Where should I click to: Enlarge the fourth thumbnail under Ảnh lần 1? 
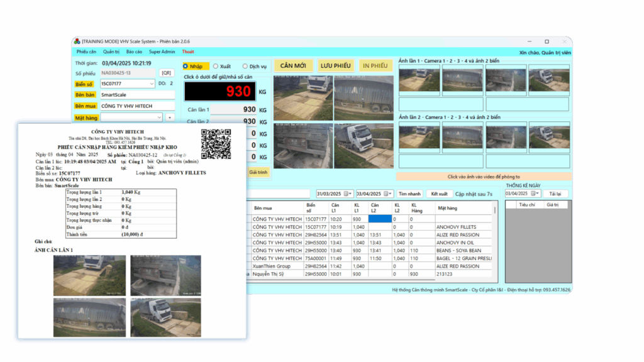click(x=549, y=80)
